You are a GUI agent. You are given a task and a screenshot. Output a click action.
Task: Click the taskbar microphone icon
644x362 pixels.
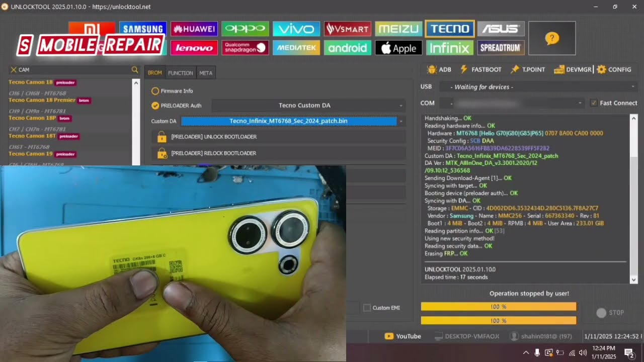(x=537, y=353)
